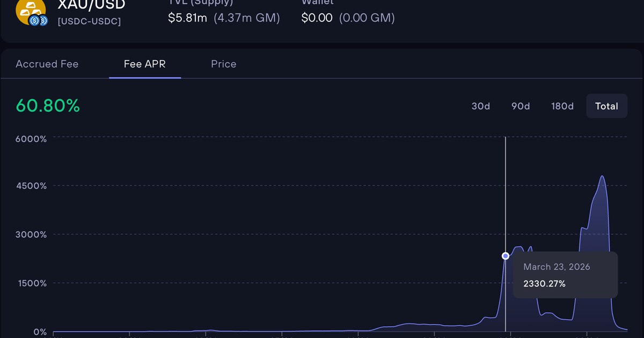
Task: Select the Fee APR tab
Action: click(145, 64)
